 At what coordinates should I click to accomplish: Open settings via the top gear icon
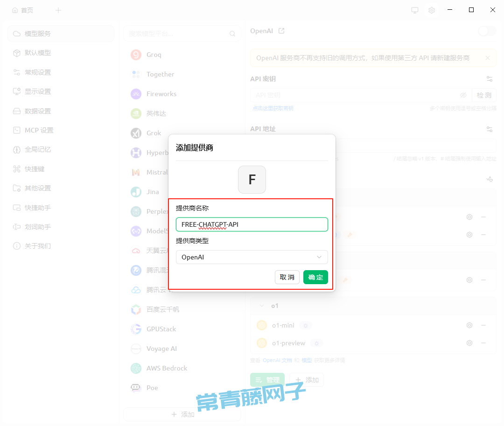click(432, 10)
